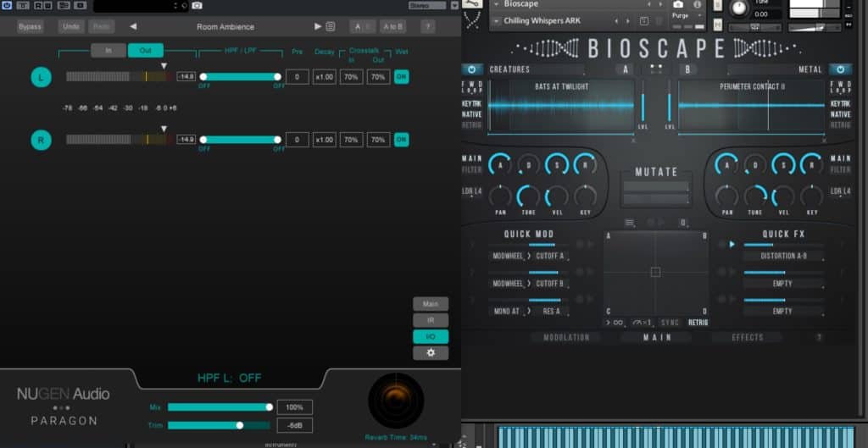
Task: Toggle KEY TRK for layer A
Action: (471, 104)
